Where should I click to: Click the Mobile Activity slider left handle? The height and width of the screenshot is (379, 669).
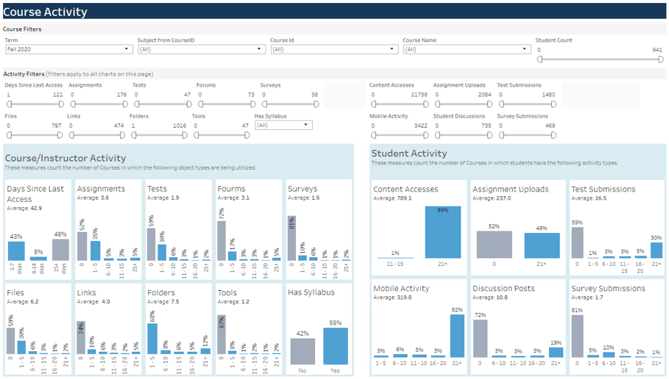(x=374, y=135)
